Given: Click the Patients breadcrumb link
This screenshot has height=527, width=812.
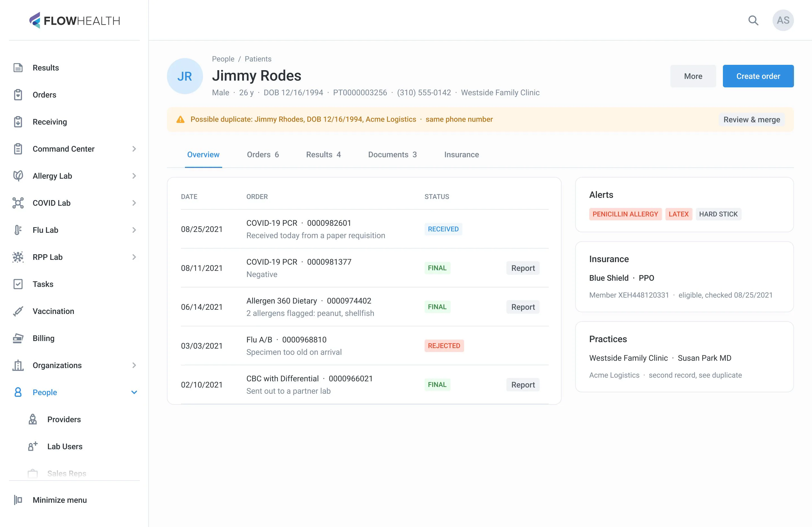Looking at the screenshot, I should tap(258, 59).
